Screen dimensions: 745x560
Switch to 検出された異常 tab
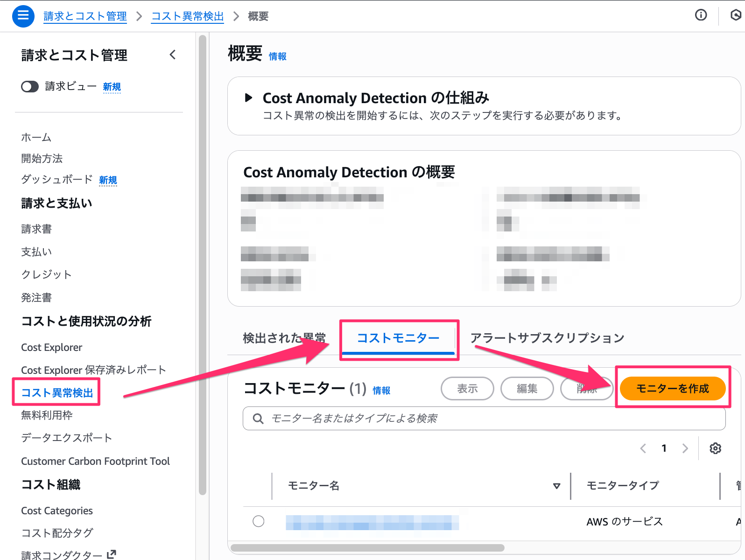pyautogui.click(x=284, y=338)
